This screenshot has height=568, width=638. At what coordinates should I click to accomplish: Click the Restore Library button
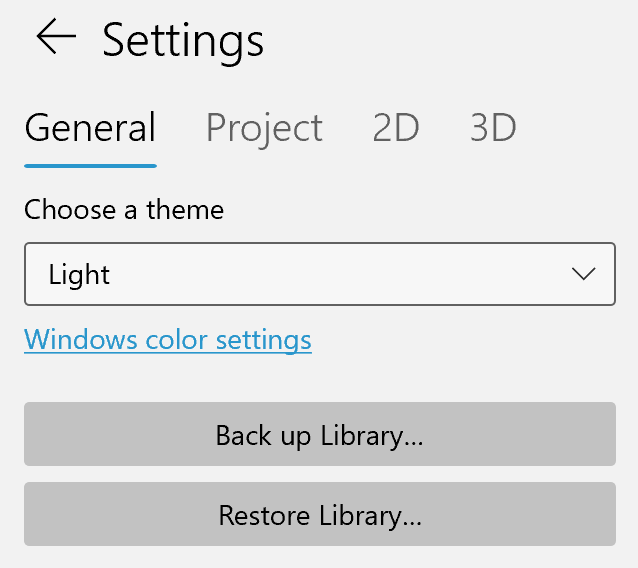[x=320, y=514]
